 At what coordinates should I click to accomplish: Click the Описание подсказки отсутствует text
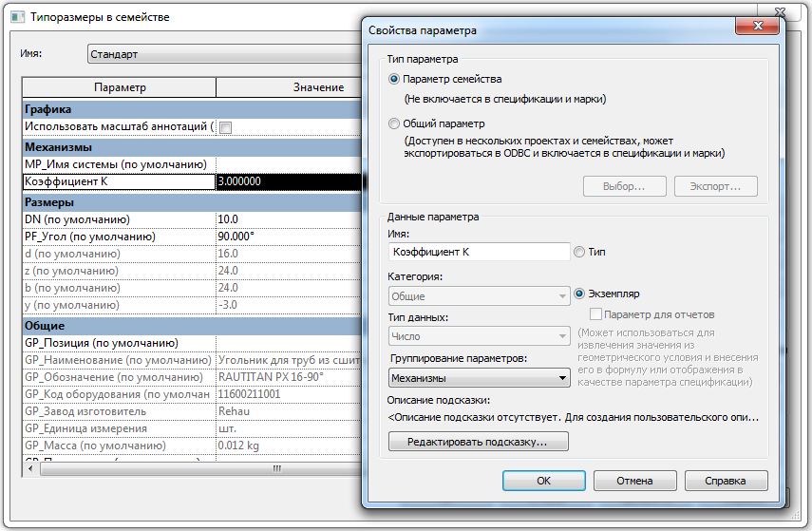574,418
